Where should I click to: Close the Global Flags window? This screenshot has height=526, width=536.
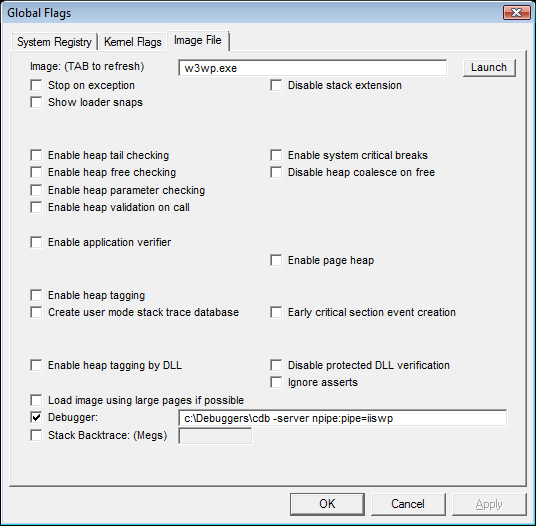(517, 13)
